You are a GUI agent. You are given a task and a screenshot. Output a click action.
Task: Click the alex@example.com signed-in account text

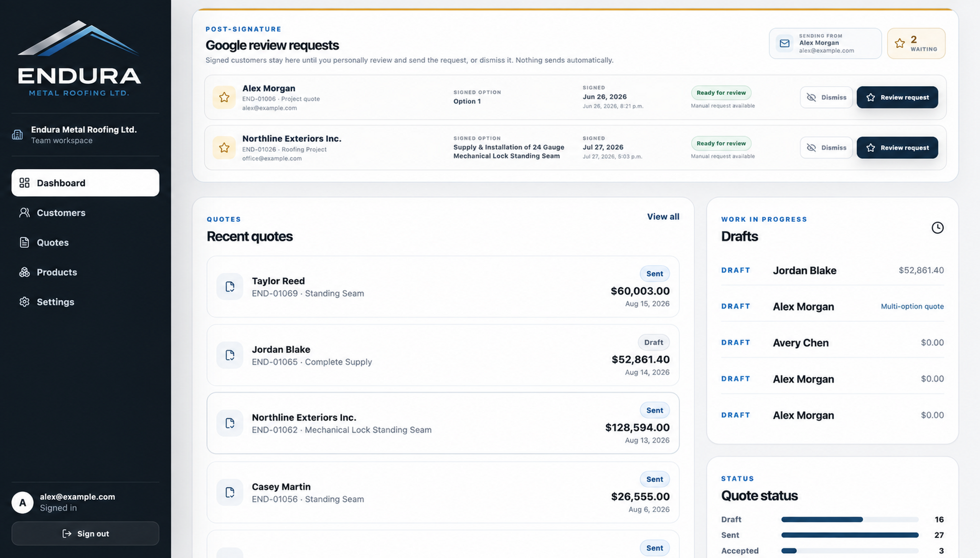pyautogui.click(x=78, y=497)
